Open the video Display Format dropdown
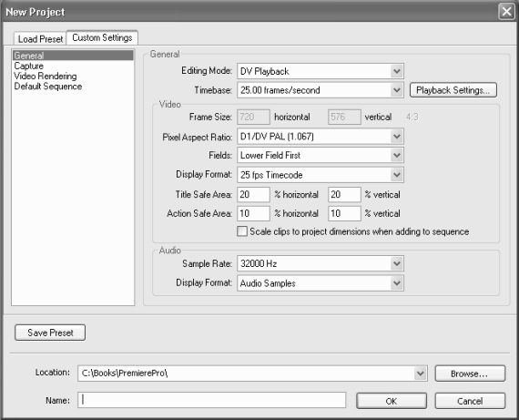This screenshot has height=420, width=519. point(321,175)
